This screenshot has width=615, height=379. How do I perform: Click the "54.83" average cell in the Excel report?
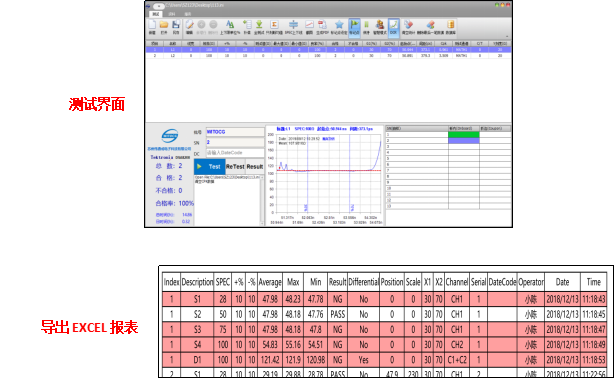pos(270,345)
